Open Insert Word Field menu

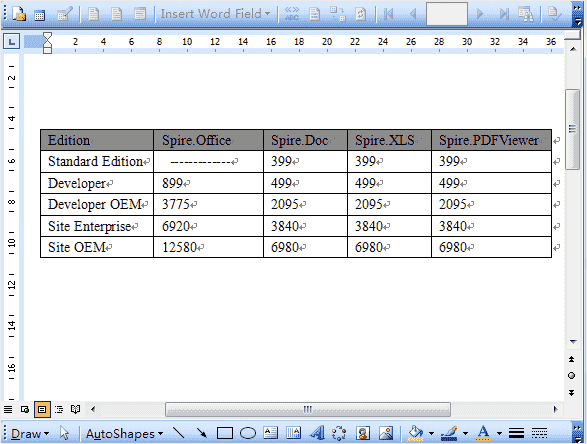(x=215, y=14)
